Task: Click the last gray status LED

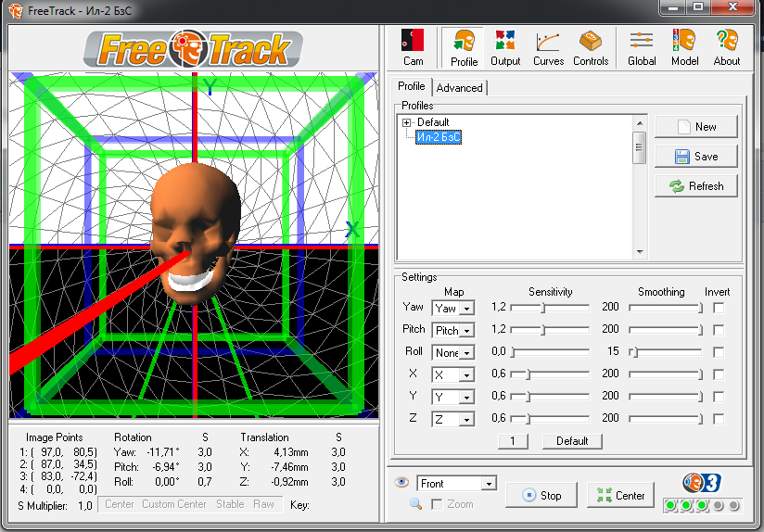Action: click(x=733, y=506)
